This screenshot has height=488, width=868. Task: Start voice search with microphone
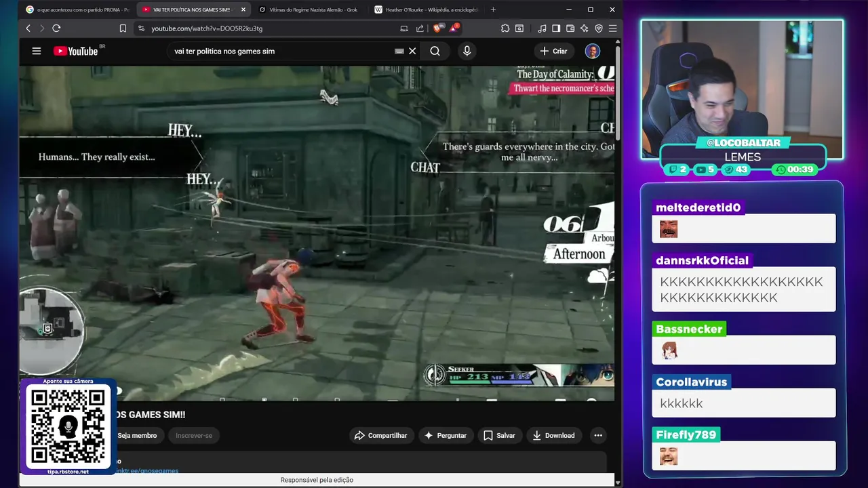467,51
